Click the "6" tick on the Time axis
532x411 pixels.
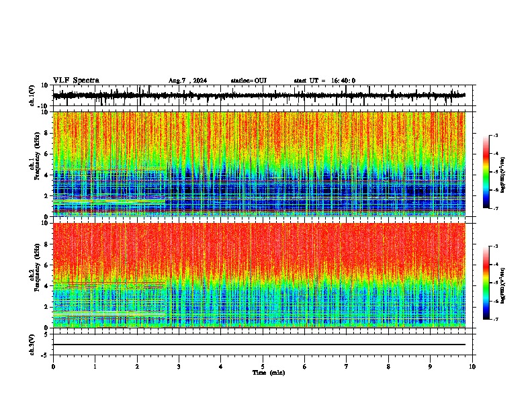(x=305, y=367)
